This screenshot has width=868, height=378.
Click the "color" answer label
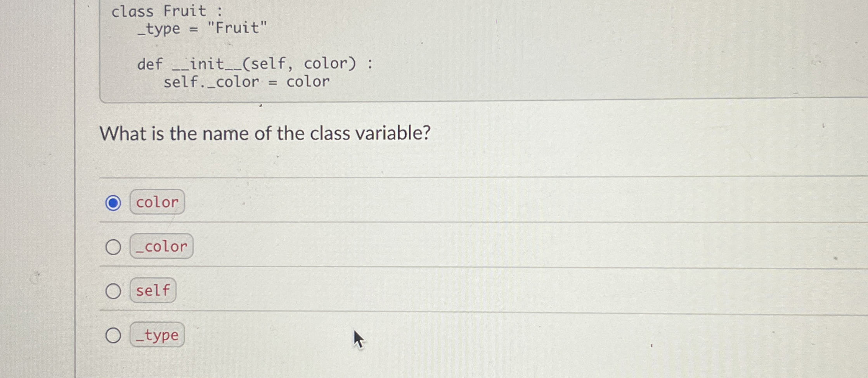(157, 202)
